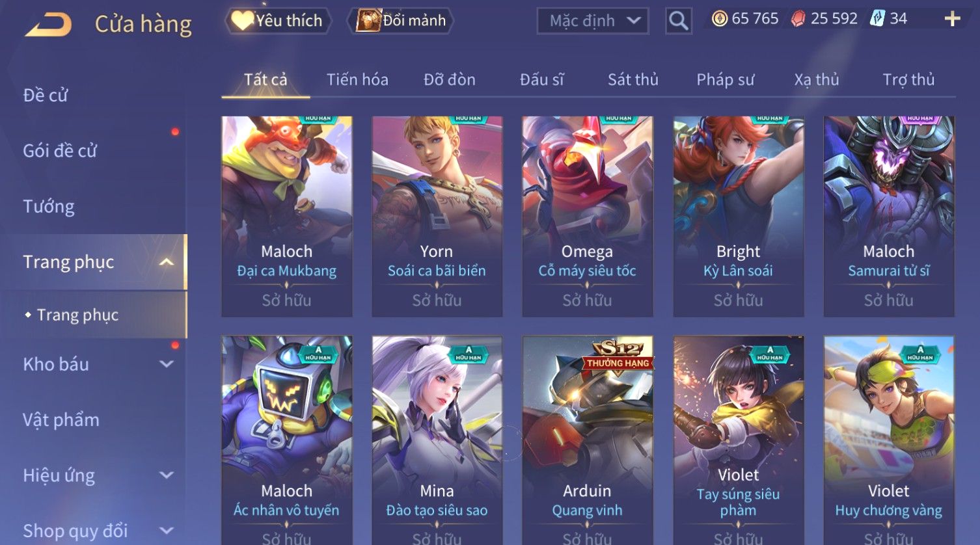The height and width of the screenshot is (545, 980).
Task: Select Omega Cỗ máy siêu tốc skin
Action: pyautogui.click(x=587, y=217)
